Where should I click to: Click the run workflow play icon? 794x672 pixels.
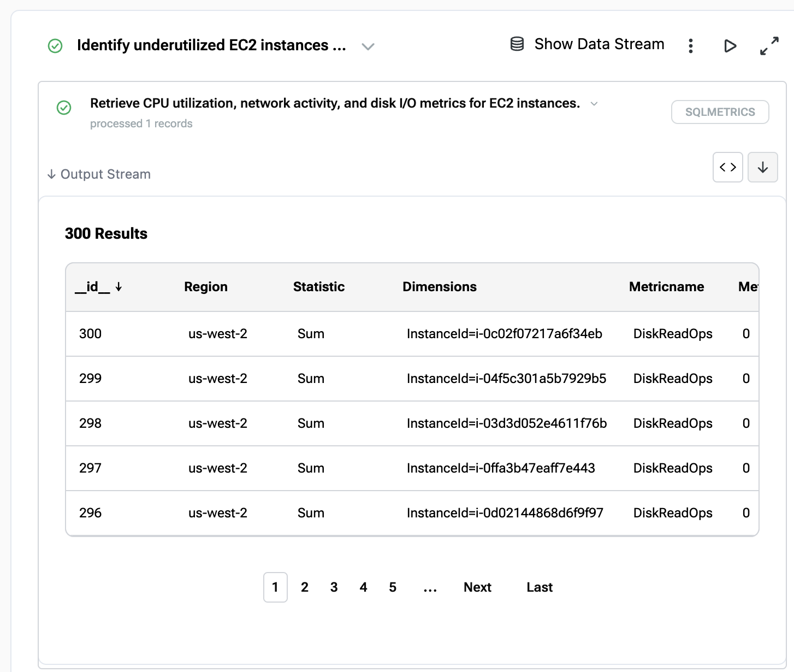(x=730, y=46)
